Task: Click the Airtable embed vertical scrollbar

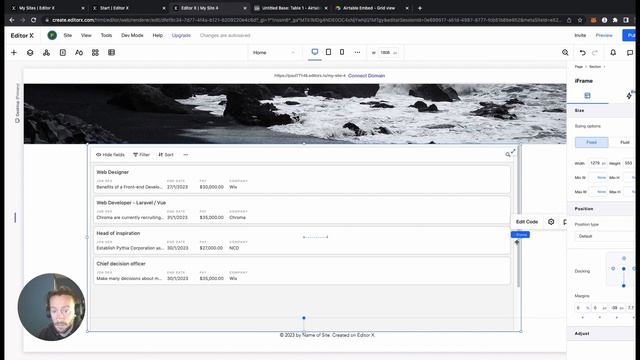Action: point(518,216)
